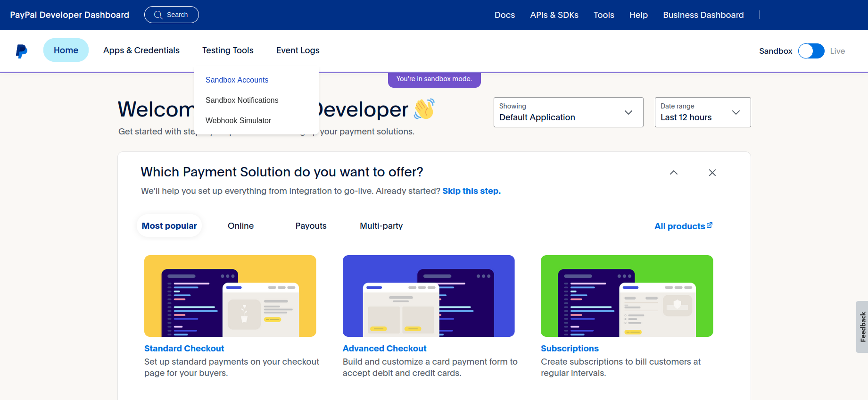Screen dimensions: 868x400
Task: Choose Webhook Simulator from the menu
Action: coord(238,121)
